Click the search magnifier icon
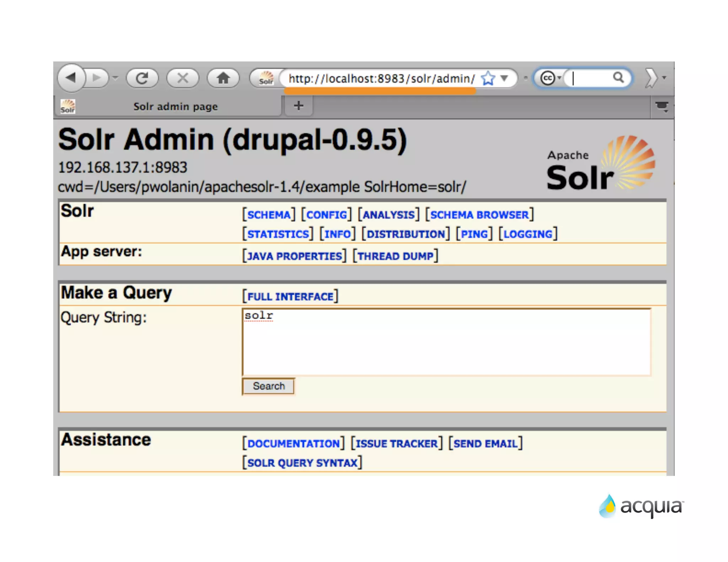728x562 pixels. (619, 77)
